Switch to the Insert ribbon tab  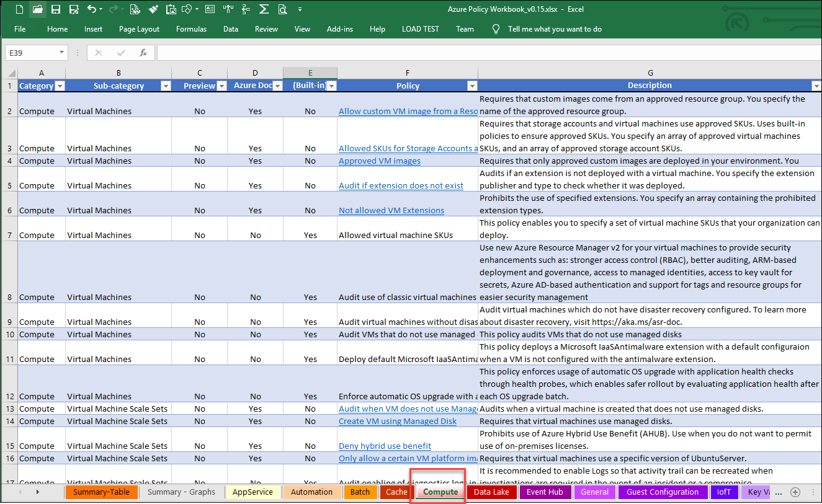point(94,29)
